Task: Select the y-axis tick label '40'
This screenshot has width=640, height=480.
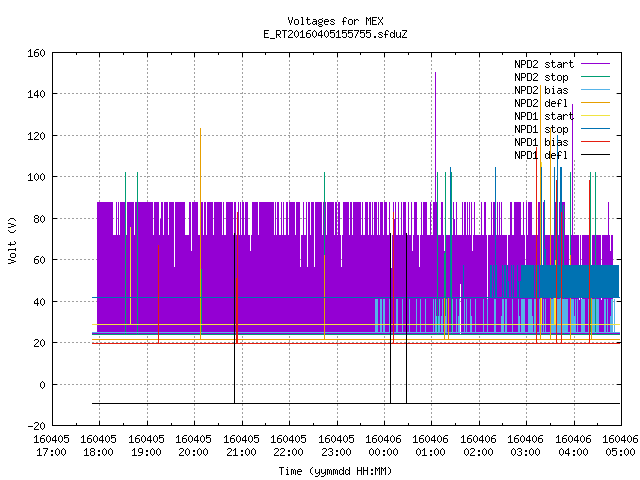Action: coord(39,302)
